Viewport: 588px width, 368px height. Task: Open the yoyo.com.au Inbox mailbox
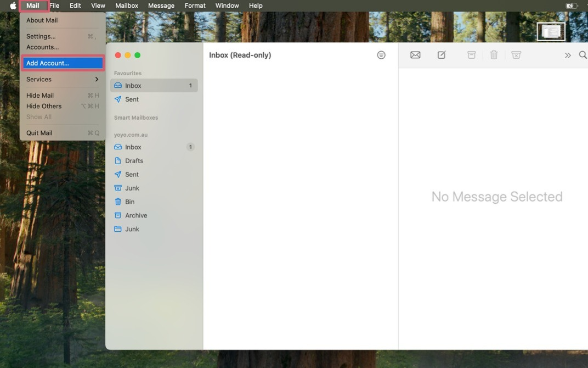pyautogui.click(x=154, y=147)
